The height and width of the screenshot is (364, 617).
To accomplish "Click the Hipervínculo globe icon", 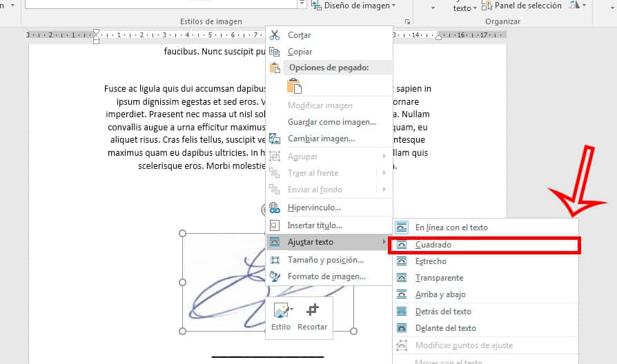I will (275, 208).
